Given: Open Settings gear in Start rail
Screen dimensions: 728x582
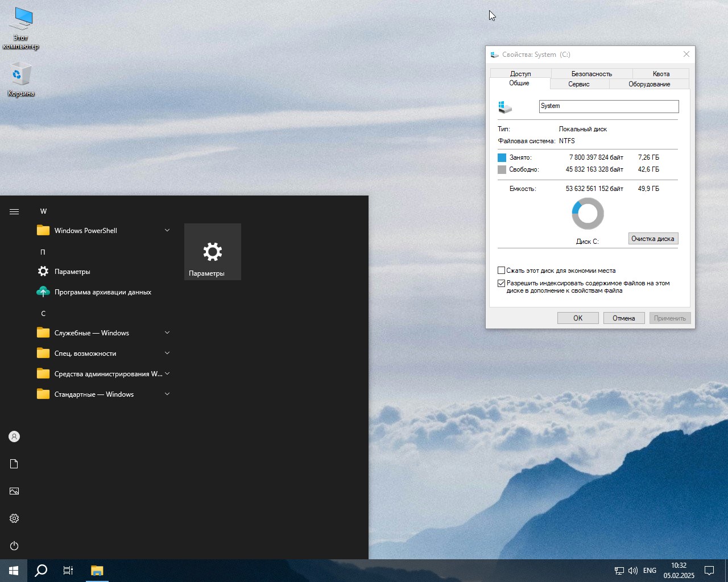Looking at the screenshot, I should (14, 518).
